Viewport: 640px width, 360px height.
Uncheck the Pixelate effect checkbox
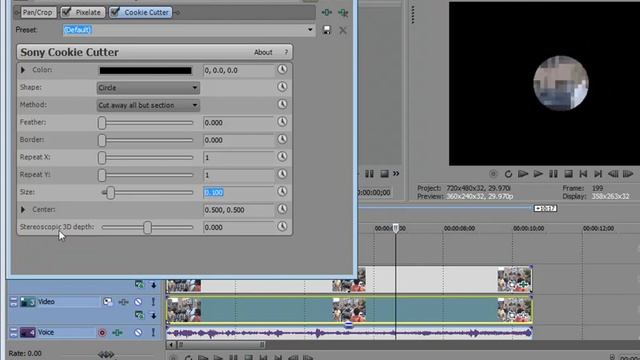66,12
